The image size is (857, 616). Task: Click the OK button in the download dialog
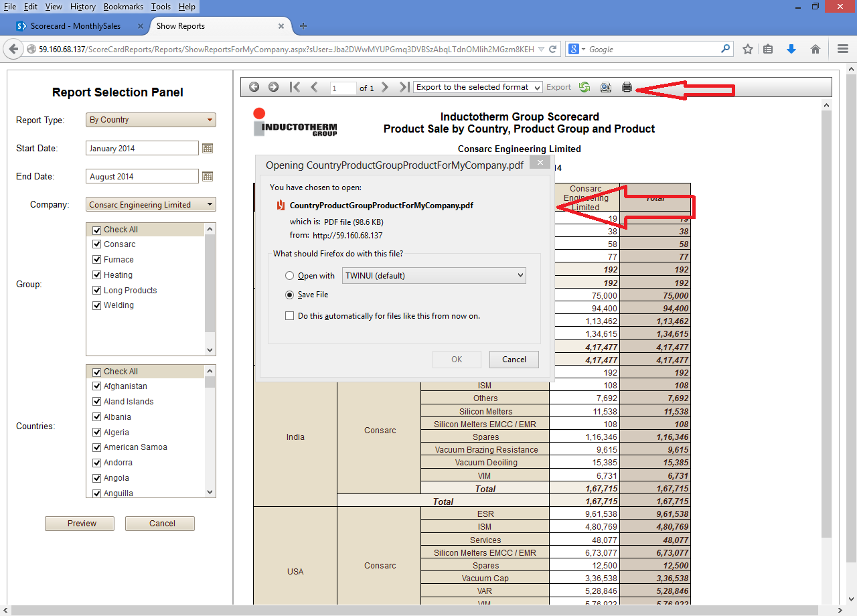pyautogui.click(x=457, y=360)
